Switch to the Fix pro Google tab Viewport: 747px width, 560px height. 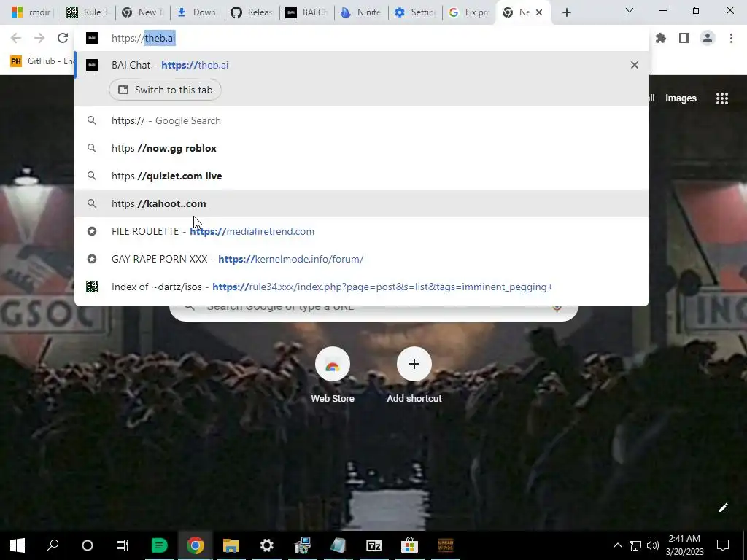[469, 12]
